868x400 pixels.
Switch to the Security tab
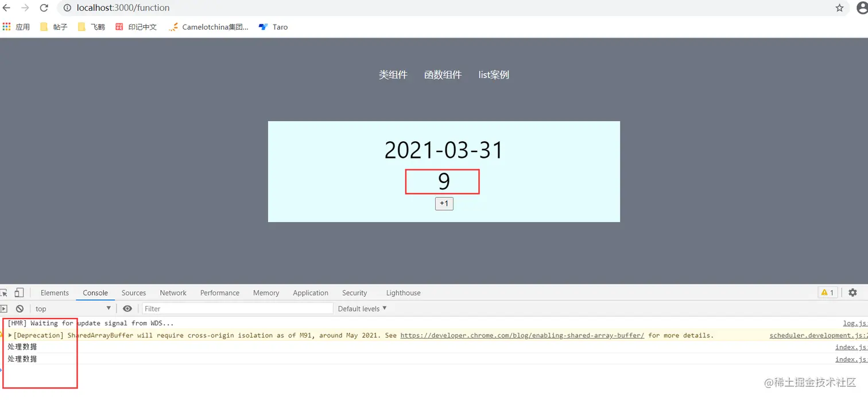[354, 293]
